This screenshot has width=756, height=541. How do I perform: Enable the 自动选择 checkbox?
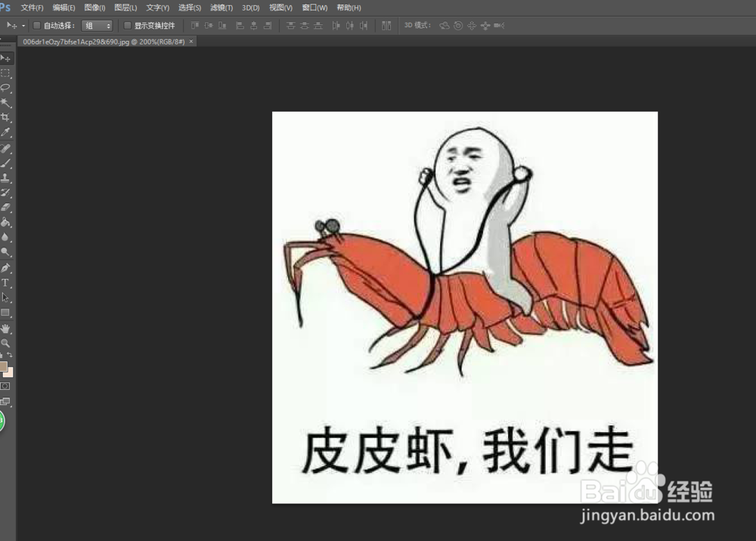click(37, 25)
